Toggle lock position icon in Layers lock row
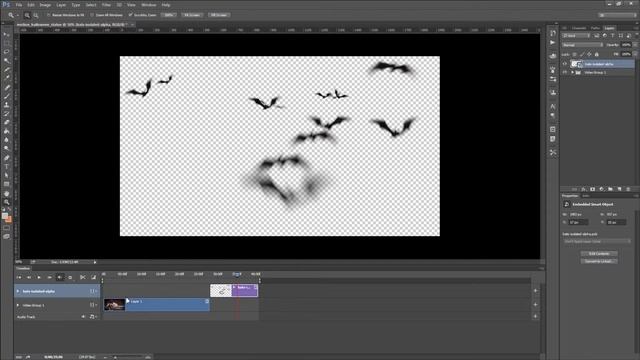Screen dimensions: 640x360 [589, 54]
